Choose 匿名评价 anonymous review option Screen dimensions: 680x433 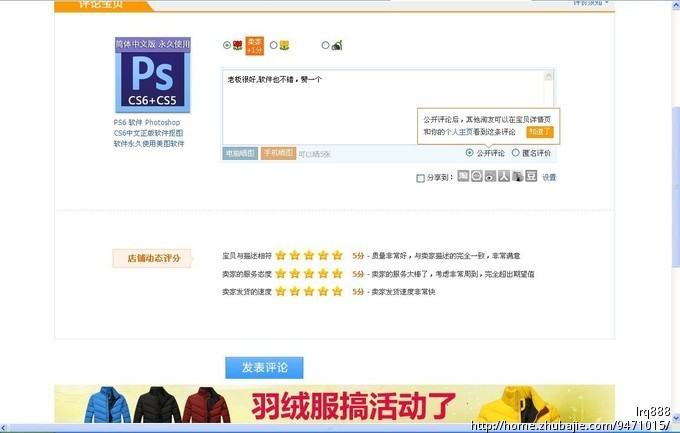click(515, 153)
